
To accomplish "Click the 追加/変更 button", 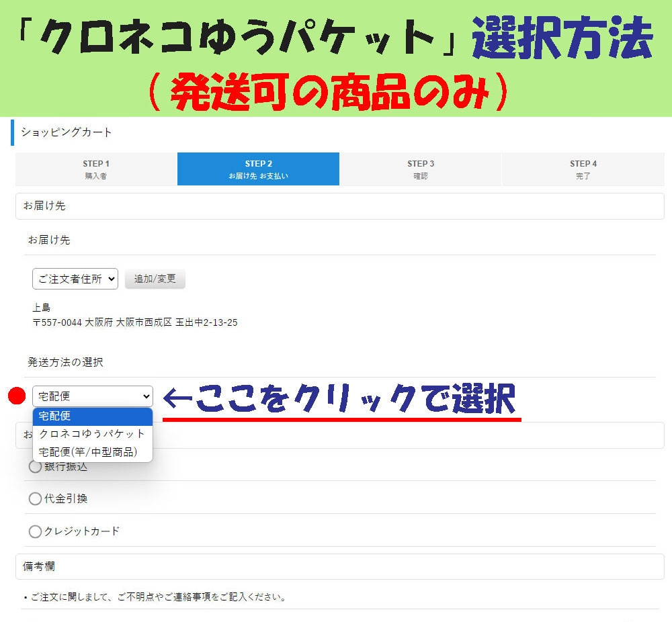I will tap(155, 279).
